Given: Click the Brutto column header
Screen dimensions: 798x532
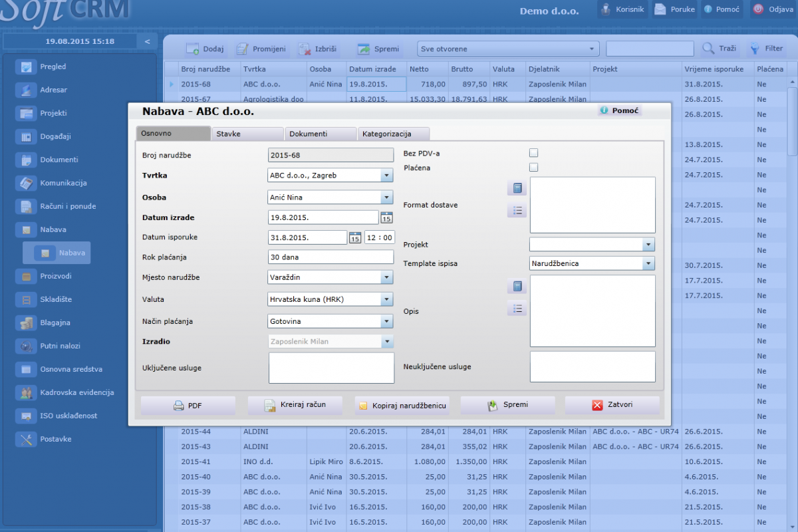Looking at the screenshot, I should coord(468,69).
